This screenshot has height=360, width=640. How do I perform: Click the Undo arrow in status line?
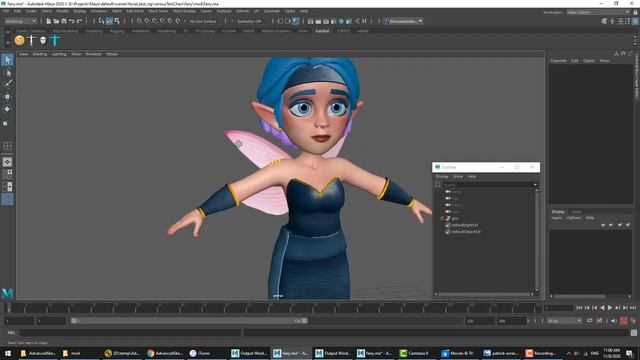click(72, 21)
